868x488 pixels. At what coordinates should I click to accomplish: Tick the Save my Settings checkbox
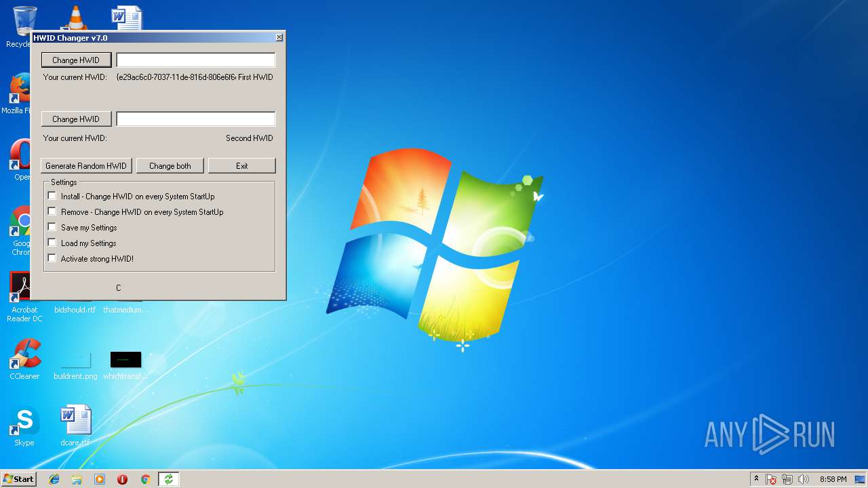click(x=52, y=227)
